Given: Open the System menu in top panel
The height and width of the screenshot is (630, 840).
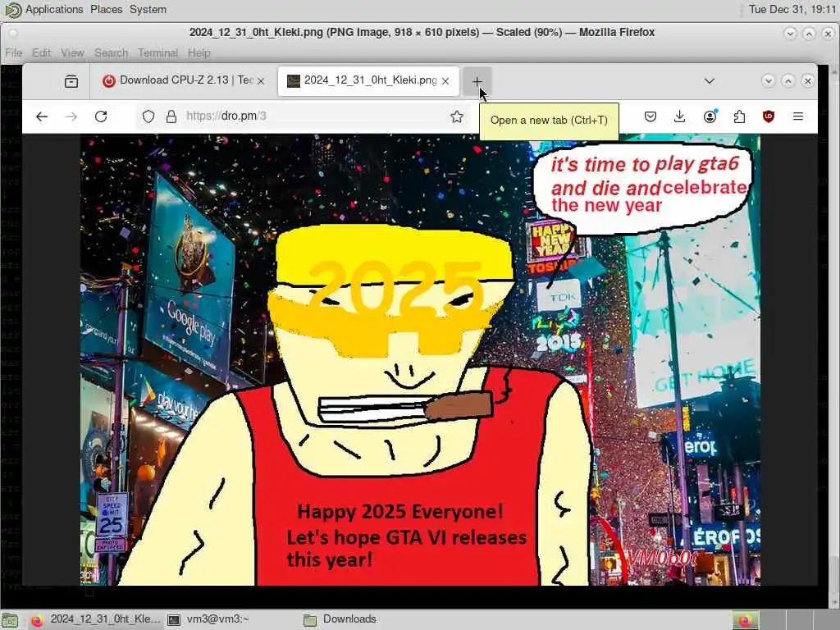Looking at the screenshot, I should 148,9.
